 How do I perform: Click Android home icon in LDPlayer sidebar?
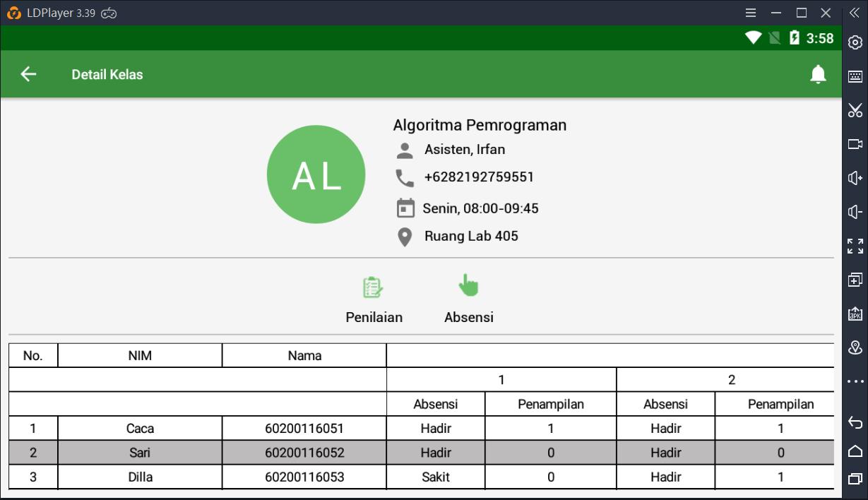click(x=855, y=451)
